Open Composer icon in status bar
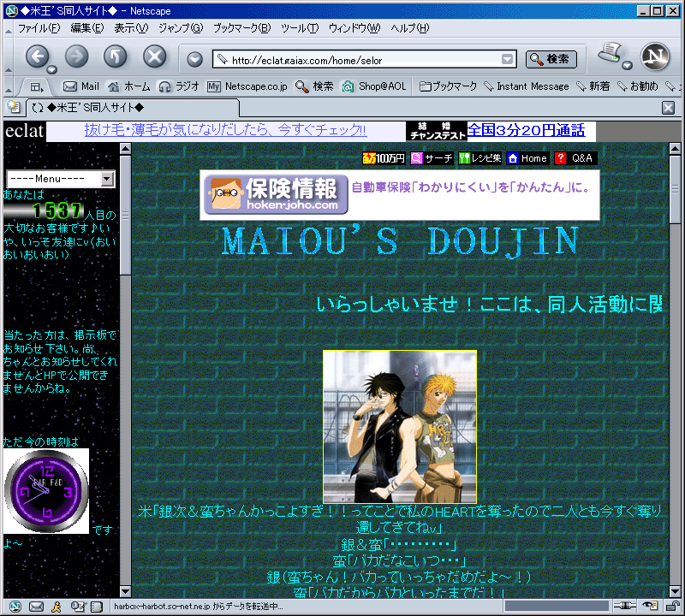The height and width of the screenshot is (616, 685). tap(78, 607)
